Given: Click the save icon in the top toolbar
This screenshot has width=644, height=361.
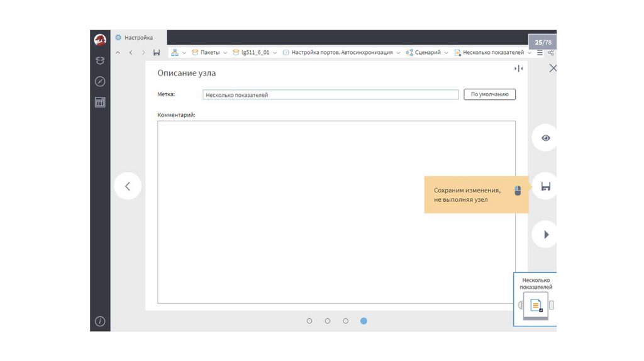Looking at the screenshot, I should point(157,53).
